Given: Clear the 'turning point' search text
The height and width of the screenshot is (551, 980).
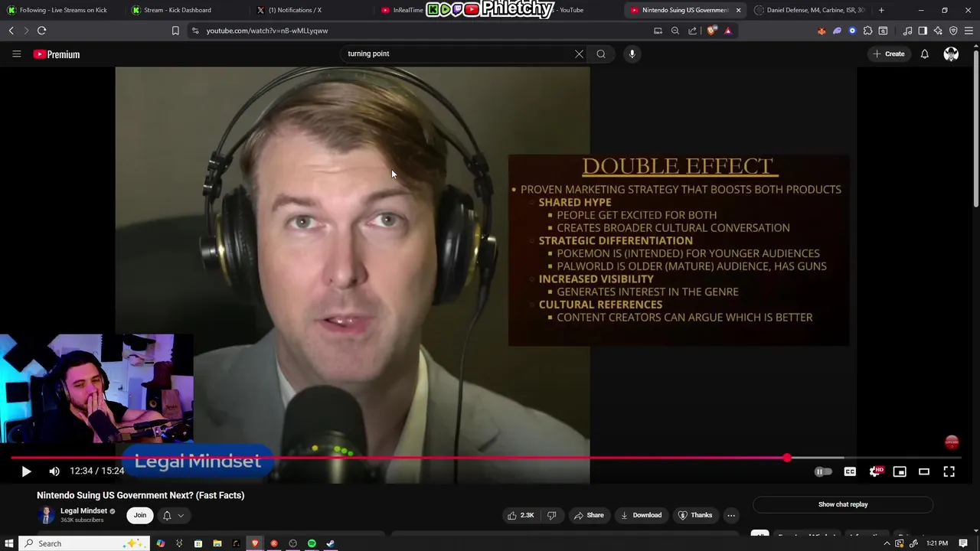Looking at the screenshot, I should point(579,54).
